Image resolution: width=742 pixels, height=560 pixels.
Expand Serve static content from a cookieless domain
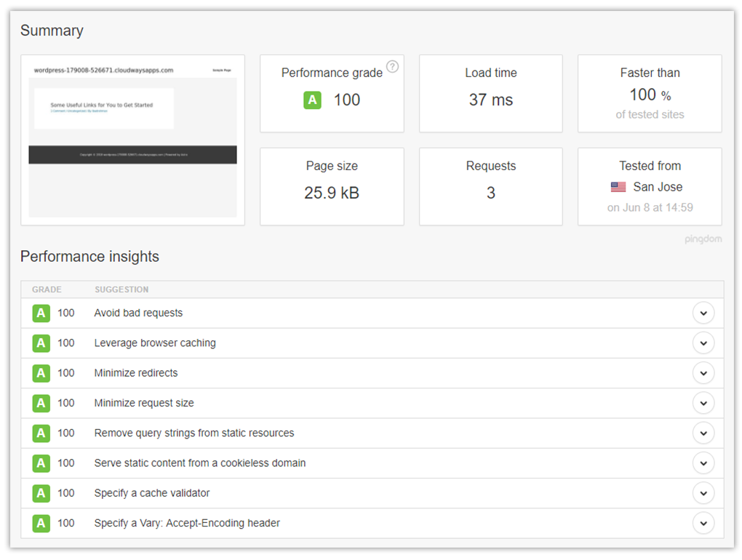703,463
